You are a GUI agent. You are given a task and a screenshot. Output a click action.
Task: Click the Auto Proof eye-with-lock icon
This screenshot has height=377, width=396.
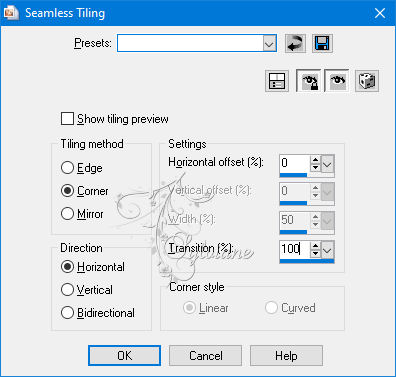[x=308, y=81]
